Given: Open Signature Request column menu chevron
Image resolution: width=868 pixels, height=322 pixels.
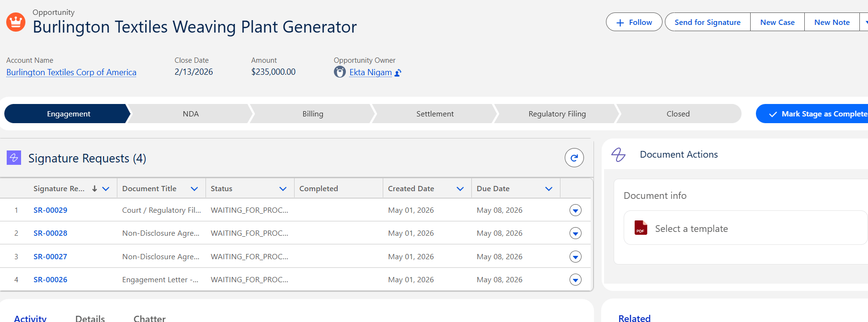Looking at the screenshot, I should [106, 189].
